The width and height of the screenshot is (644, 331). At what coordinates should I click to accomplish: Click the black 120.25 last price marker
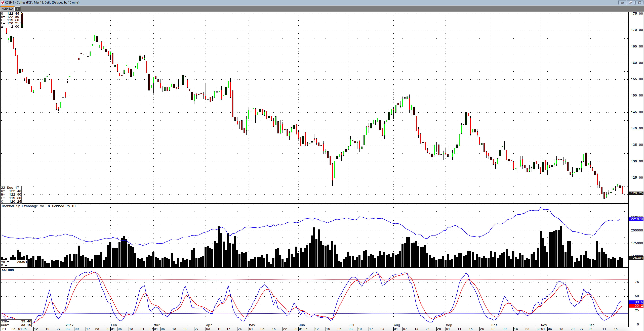[636, 193]
